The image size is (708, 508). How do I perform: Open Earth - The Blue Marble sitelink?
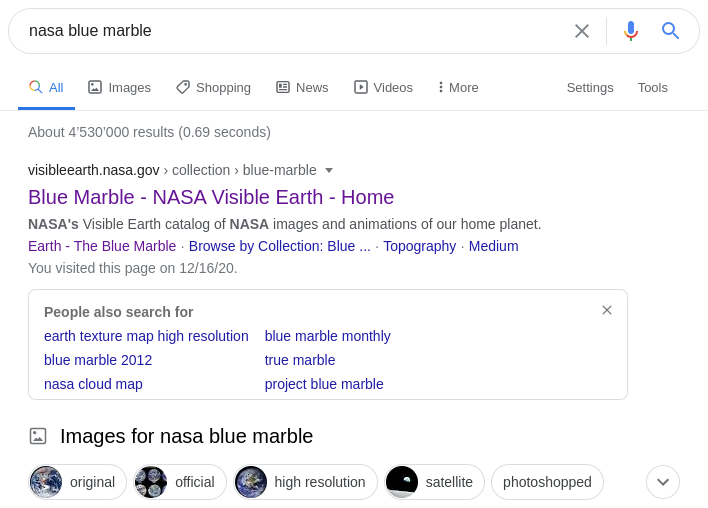(x=102, y=246)
